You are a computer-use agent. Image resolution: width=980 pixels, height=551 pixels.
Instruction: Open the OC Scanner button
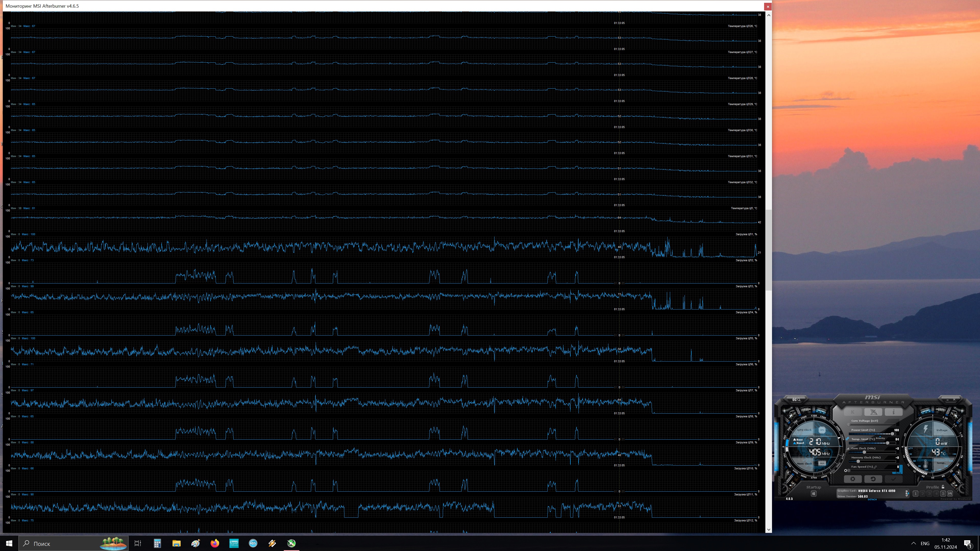(x=796, y=400)
